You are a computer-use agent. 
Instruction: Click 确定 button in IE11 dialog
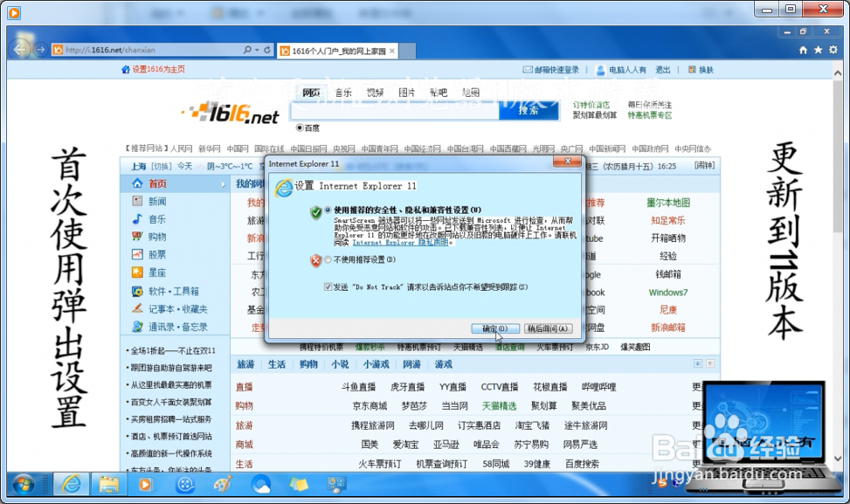pyautogui.click(x=494, y=328)
